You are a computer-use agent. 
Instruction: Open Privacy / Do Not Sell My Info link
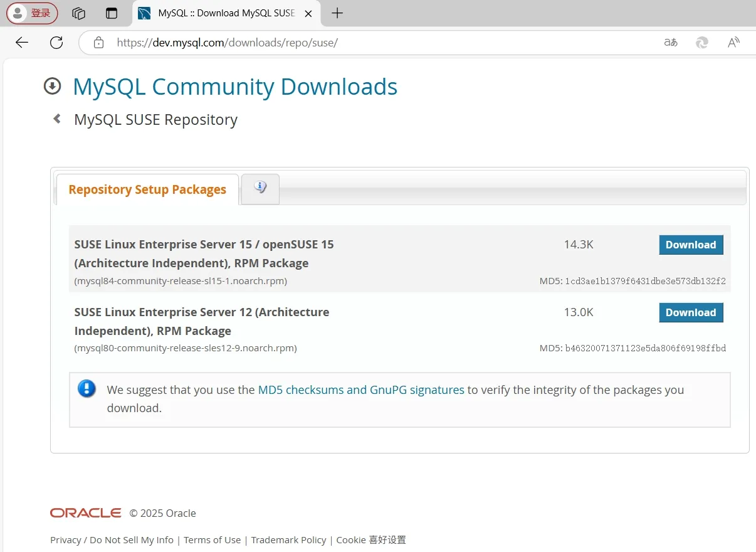tap(112, 540)
